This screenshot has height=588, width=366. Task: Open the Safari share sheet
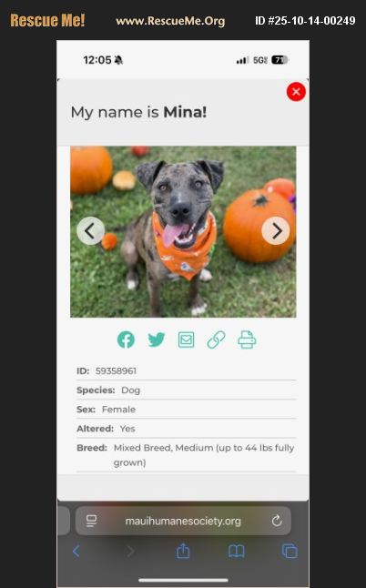point(183,551)
